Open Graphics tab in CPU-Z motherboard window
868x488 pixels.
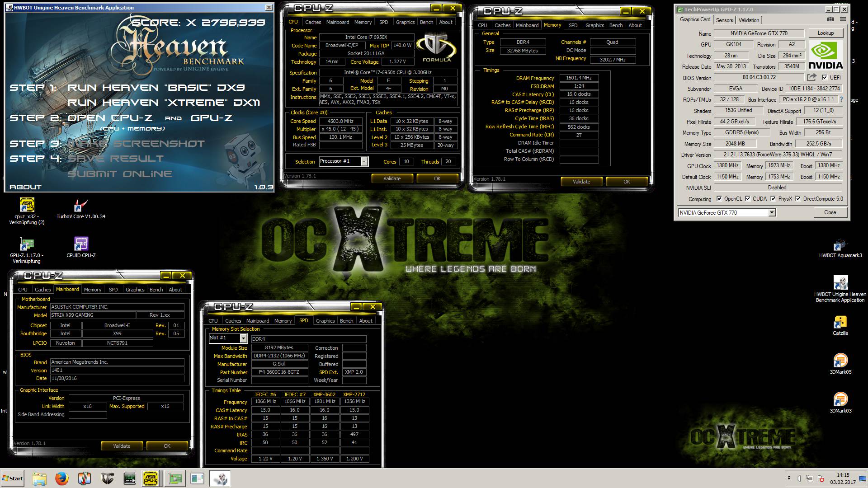[135, 290]
